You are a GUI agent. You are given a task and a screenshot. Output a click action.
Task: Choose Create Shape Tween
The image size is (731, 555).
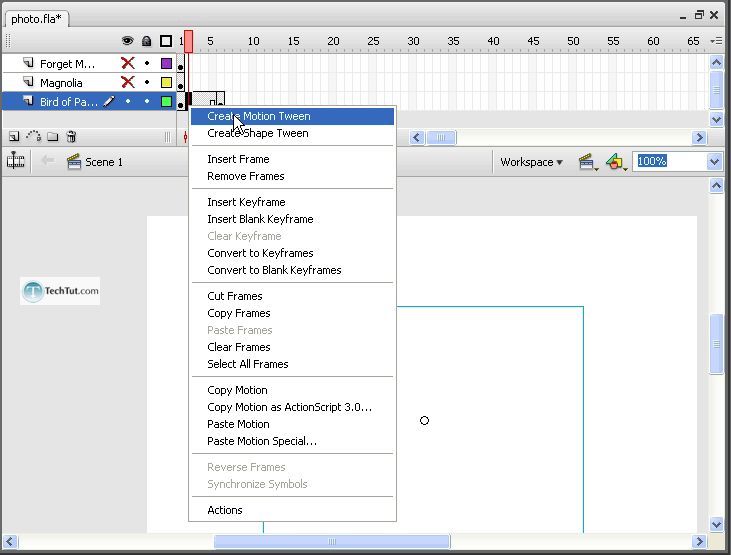click(x=292, y=133)
